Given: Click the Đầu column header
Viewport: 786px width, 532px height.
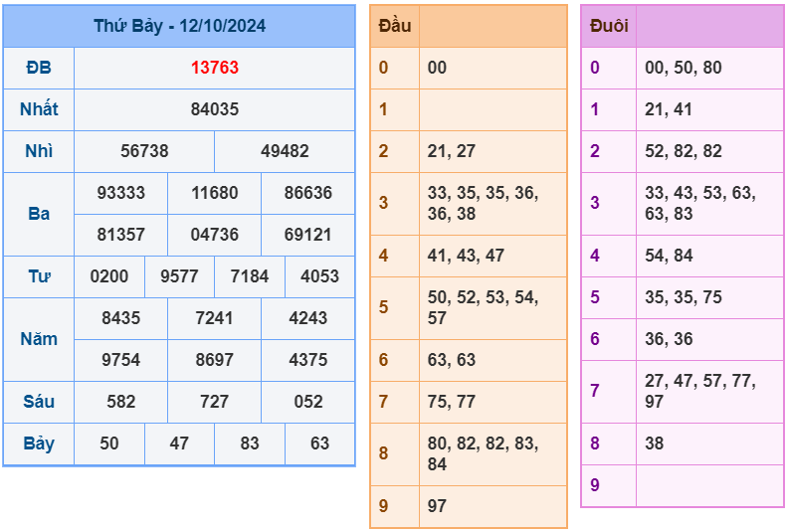Looking at the screenshot, I should pyautogui.click(x=395, y=26).
